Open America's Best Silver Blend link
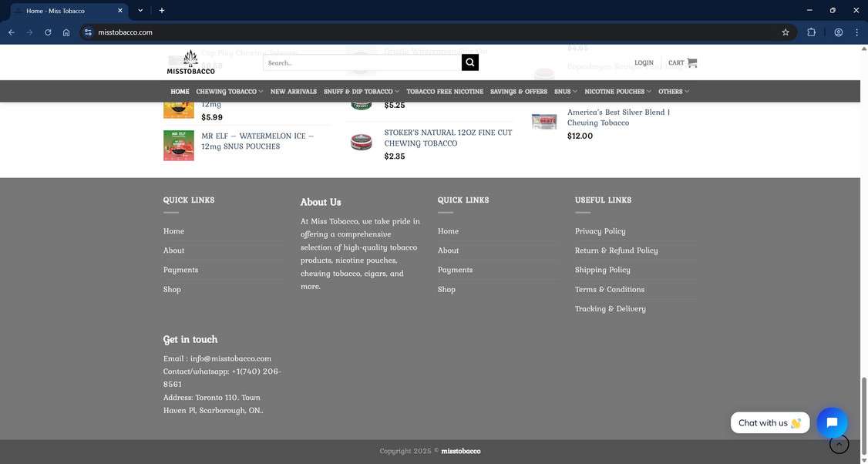 click(618, 117)
